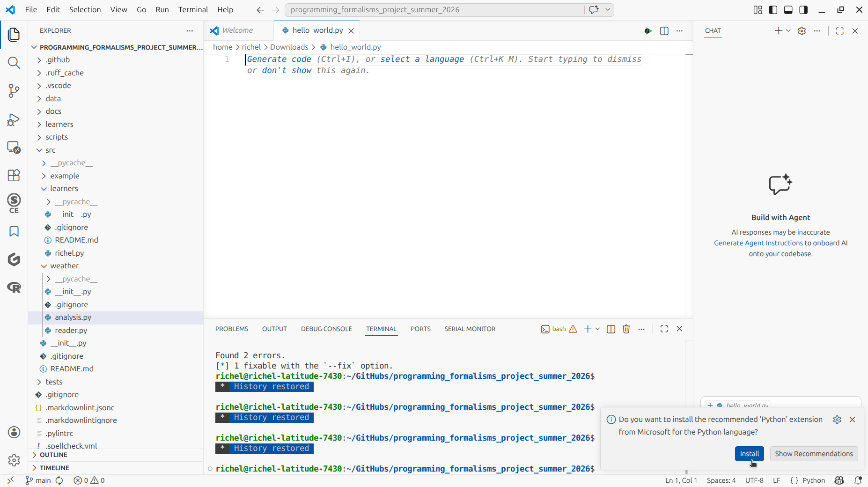Open chat settings gear icon
Image resolution: width=868 pixels, height=487 pixels.
[x=802, y=31]
